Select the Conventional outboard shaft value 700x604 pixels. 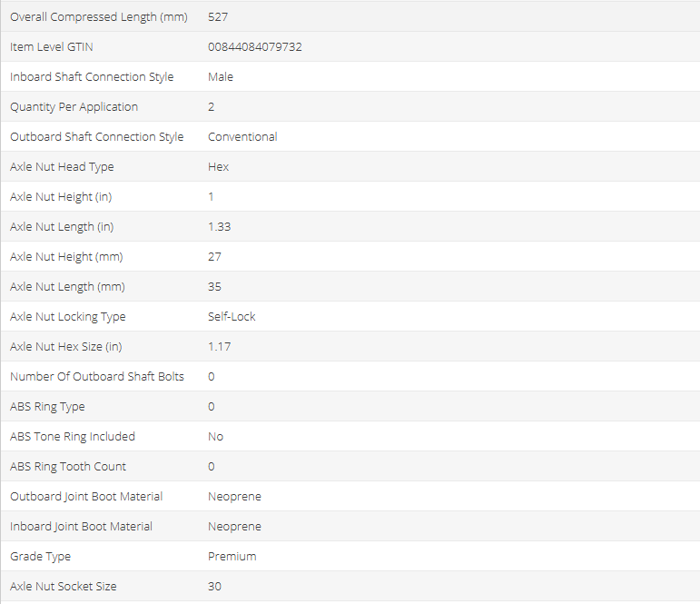(x=242, y=137)
